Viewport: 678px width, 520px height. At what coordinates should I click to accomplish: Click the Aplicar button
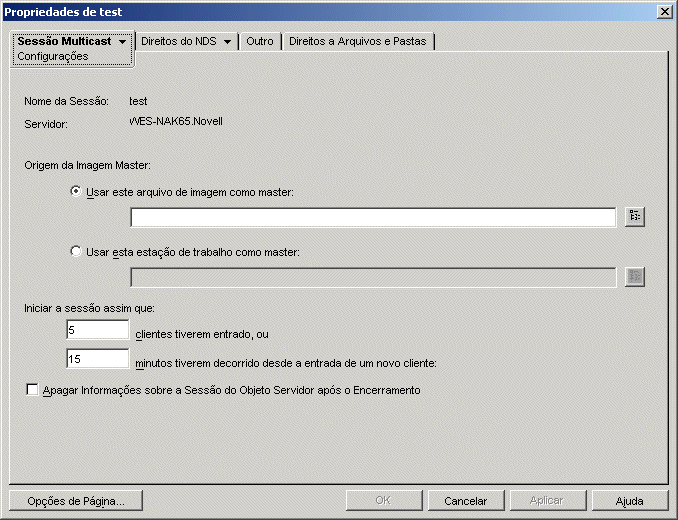547,501
